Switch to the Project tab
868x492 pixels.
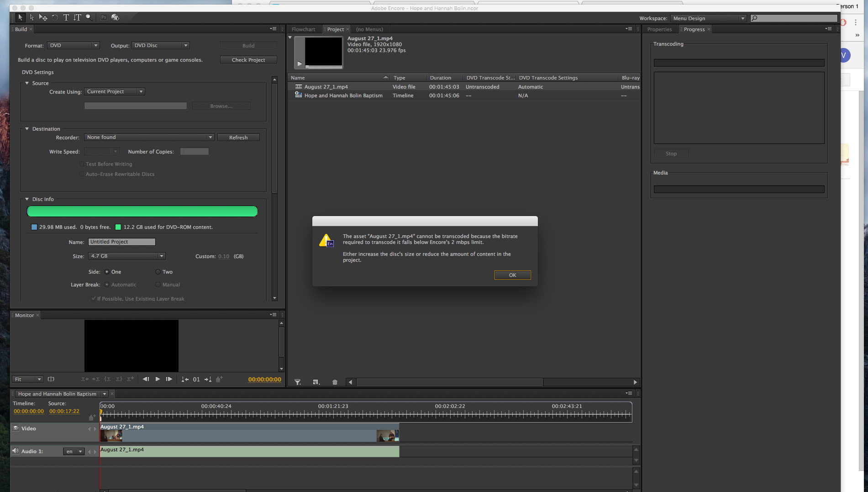336,29
